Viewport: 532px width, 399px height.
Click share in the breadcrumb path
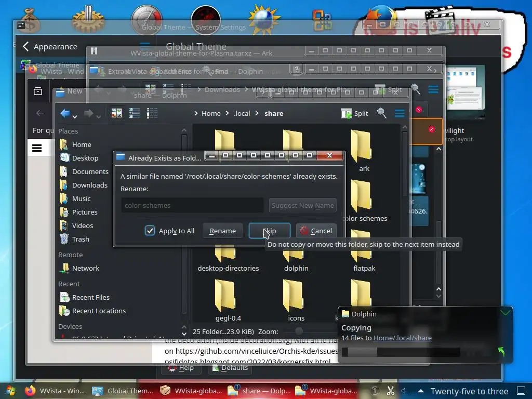point(274,113)
